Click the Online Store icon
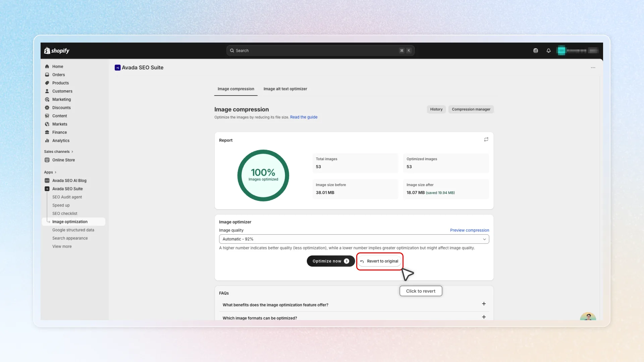Viewport: 644px width, 362px height. tap(47, 160)
